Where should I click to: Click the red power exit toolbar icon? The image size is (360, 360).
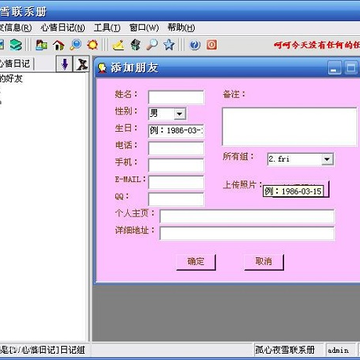[x=212, y=44]
